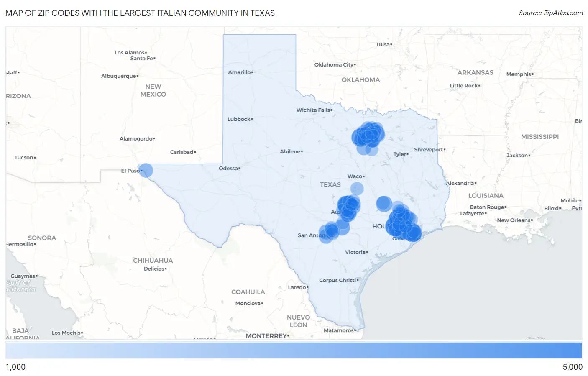The width and height of the screenshot is (588, 376).
Task: Click the Corpus Christi label
Action: [x=338, y=280]
